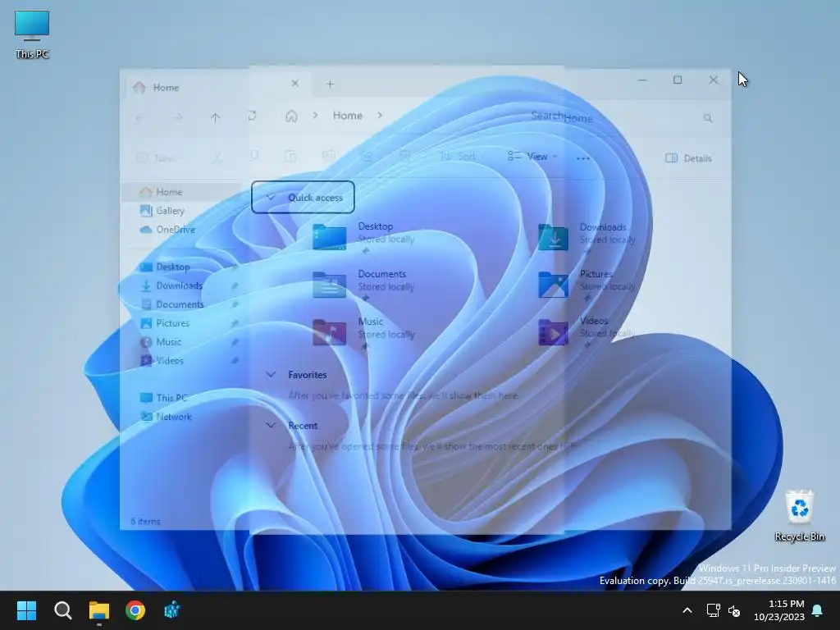Open OneDrive in the navigation pane
This screenshot has height=630, width=840.
[x=167, y=230]
